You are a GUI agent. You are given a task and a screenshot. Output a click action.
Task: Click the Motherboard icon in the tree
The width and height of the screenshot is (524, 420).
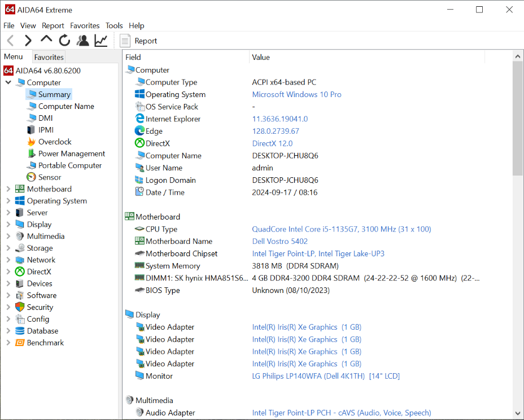(20, 189)
